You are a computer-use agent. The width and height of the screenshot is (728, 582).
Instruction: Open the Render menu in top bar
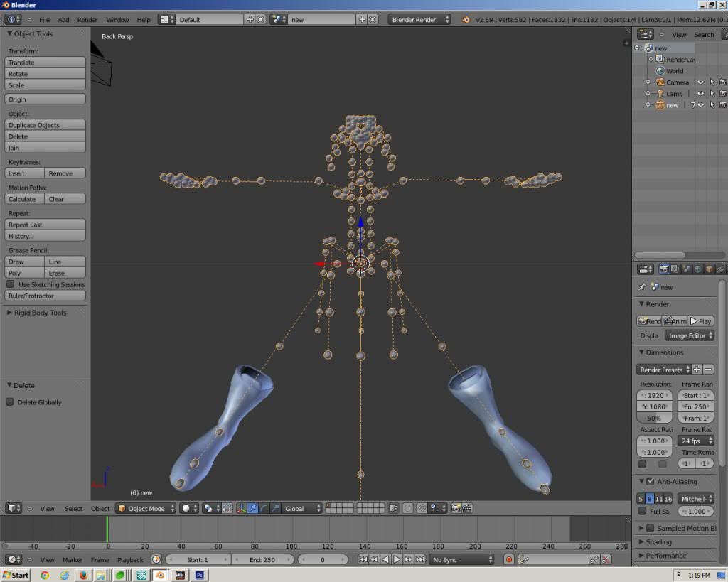click(87, 20)
